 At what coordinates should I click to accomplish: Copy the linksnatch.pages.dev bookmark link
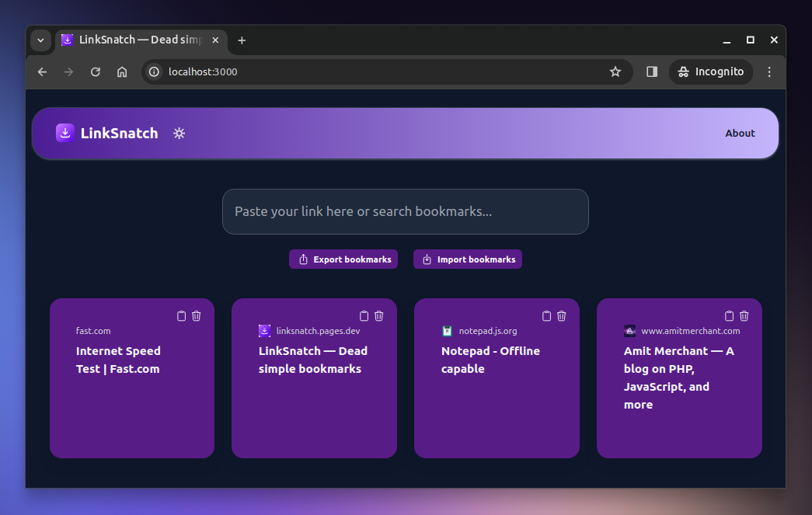(364, 315)
